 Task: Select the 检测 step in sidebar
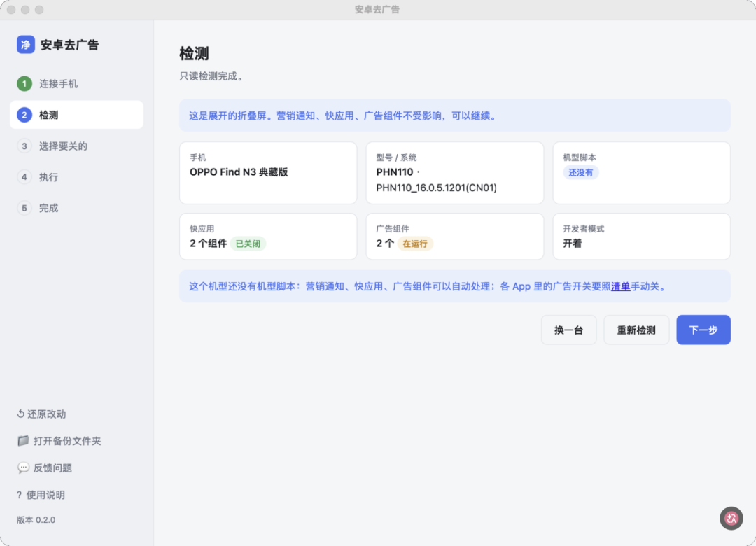click(77, 115)
